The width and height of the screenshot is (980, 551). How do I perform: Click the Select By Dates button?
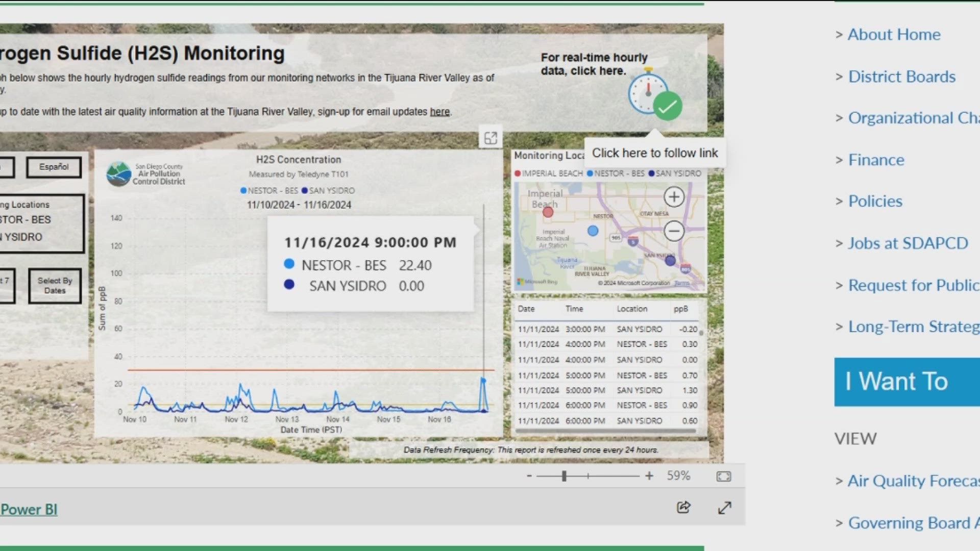55,286
